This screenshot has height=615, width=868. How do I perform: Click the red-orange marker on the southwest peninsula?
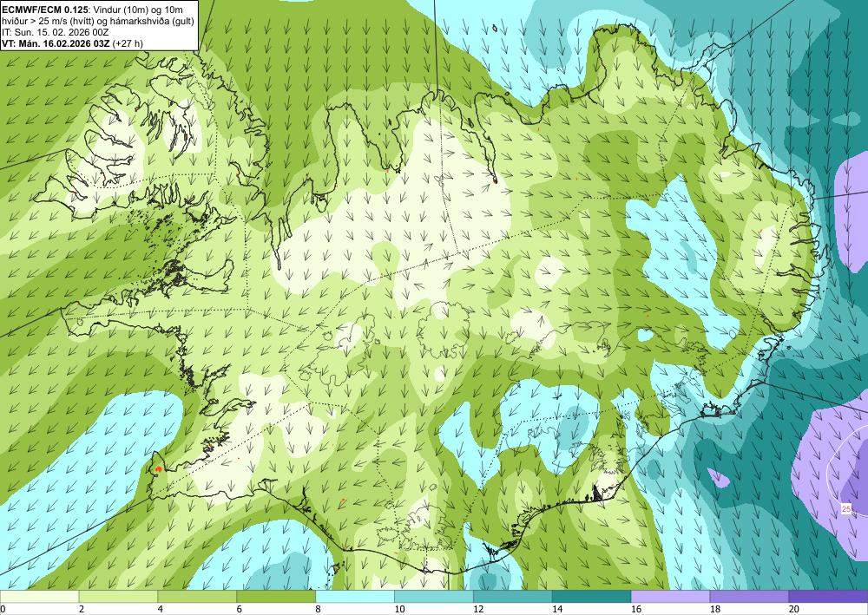pyautogui.click(x=159, y=469)
